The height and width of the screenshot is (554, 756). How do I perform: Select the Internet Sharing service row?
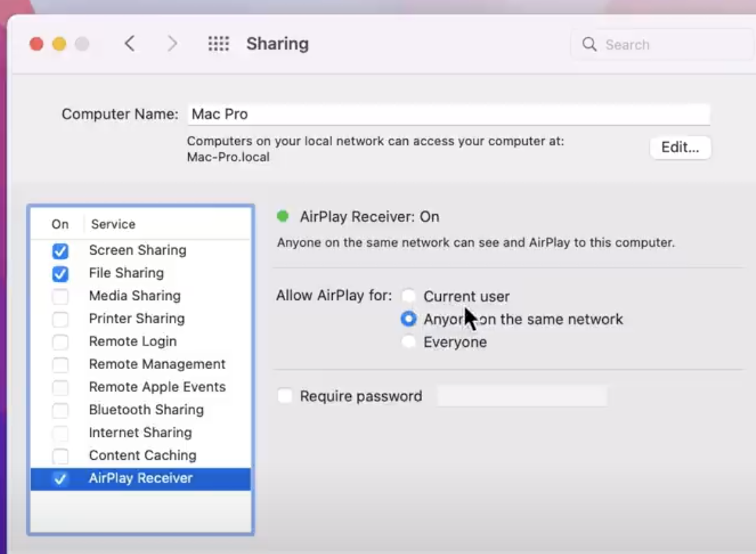click(141, 433)
